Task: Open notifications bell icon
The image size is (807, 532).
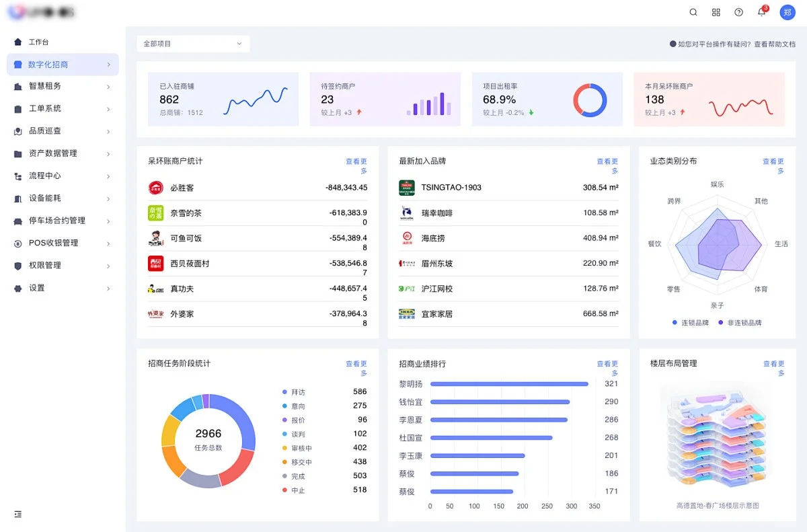Action: coord(761,12)
